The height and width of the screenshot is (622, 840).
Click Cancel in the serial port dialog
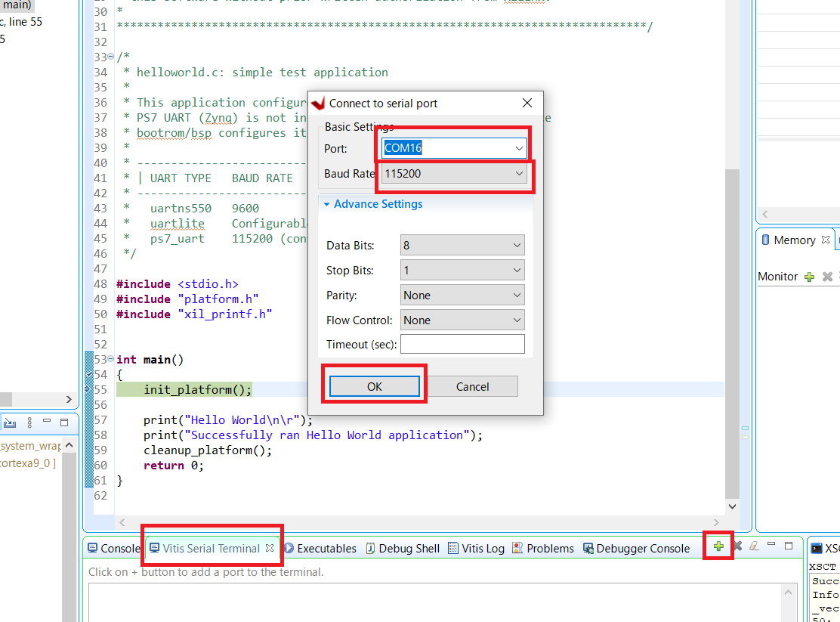coord(473,387)
